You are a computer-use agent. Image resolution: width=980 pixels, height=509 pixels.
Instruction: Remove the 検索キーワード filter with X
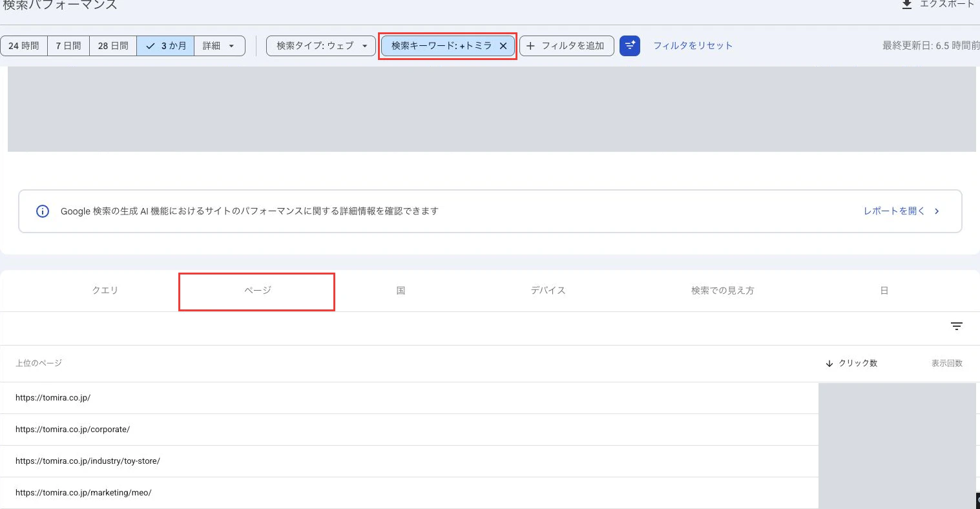click(503, 46)
